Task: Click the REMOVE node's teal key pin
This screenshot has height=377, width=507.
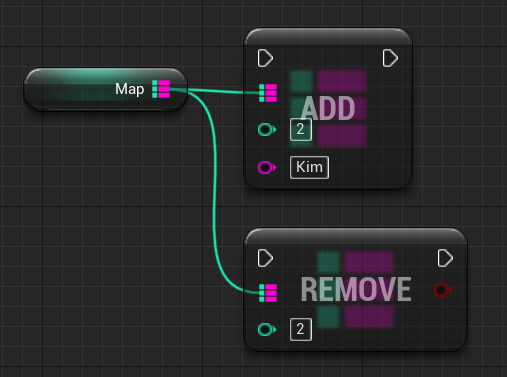Action: [267, 330]
